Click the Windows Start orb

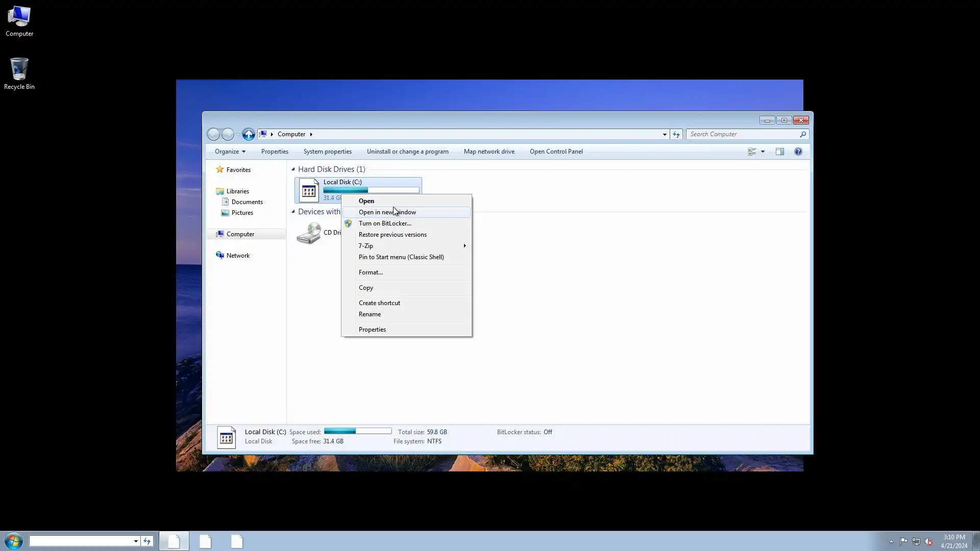14,541
